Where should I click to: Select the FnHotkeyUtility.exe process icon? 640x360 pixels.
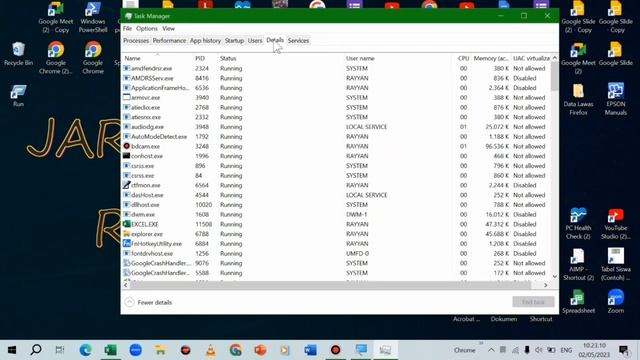coord(127,244)
